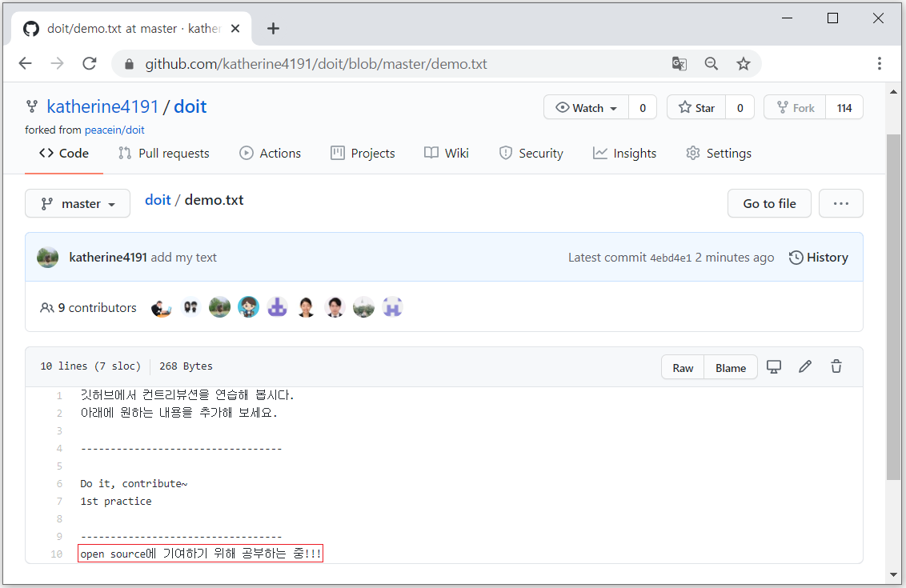This screenshot has height=588, width=906.
Task: Open peacein/doit upstream repository
Action: tap(114, 130)
